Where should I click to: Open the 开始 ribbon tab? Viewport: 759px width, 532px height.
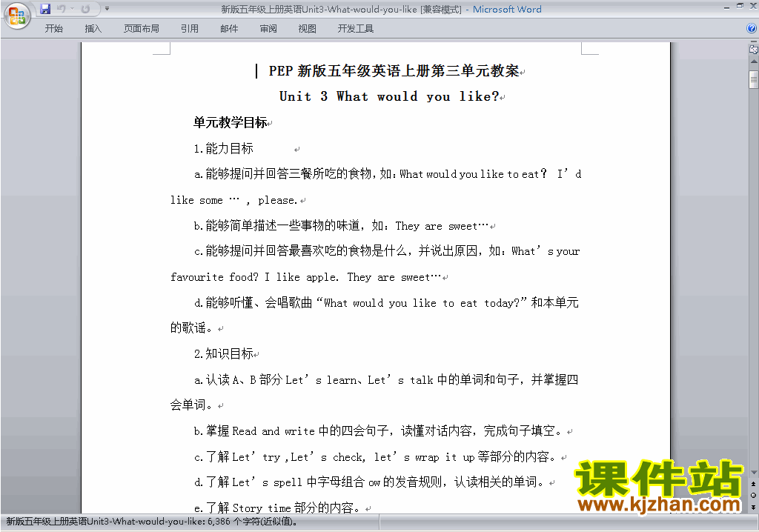(53, 29)
